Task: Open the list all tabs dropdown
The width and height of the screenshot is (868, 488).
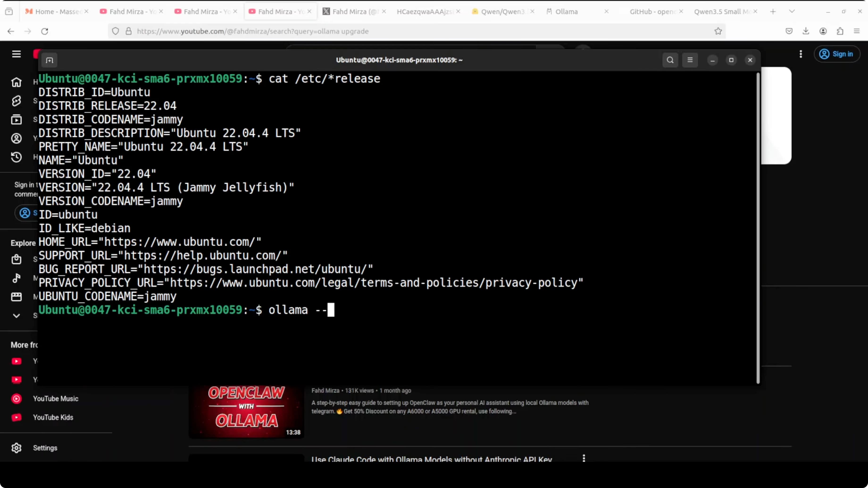Action: tap(792, 12)
